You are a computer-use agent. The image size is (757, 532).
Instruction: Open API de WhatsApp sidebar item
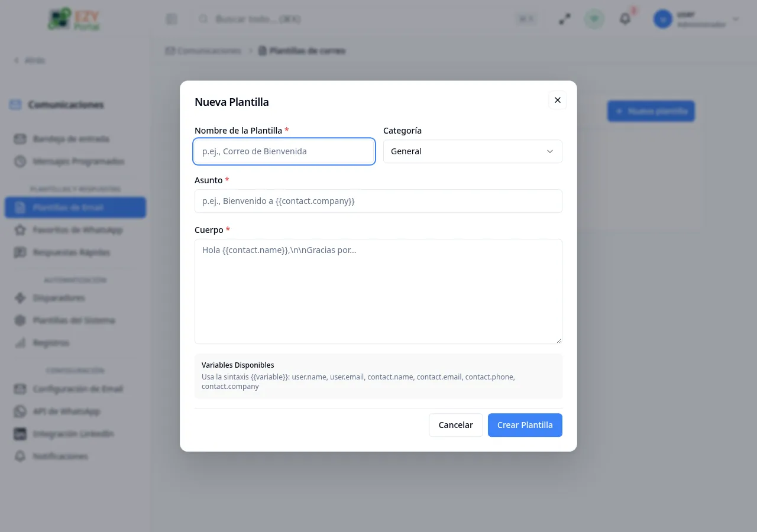(75, 411)
